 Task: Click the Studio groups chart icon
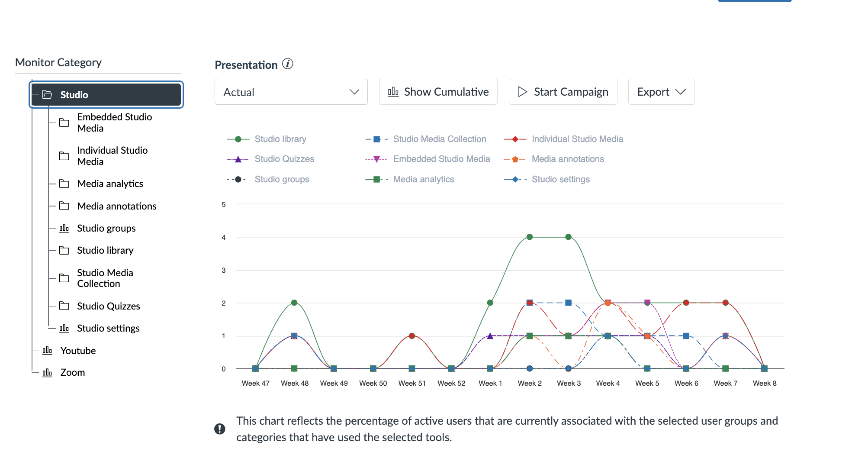64,228
